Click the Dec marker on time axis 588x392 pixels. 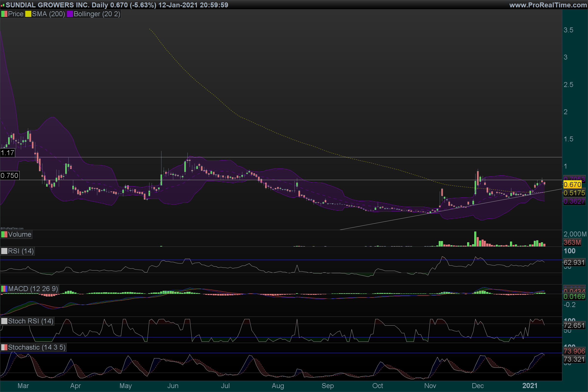(478, 386)
